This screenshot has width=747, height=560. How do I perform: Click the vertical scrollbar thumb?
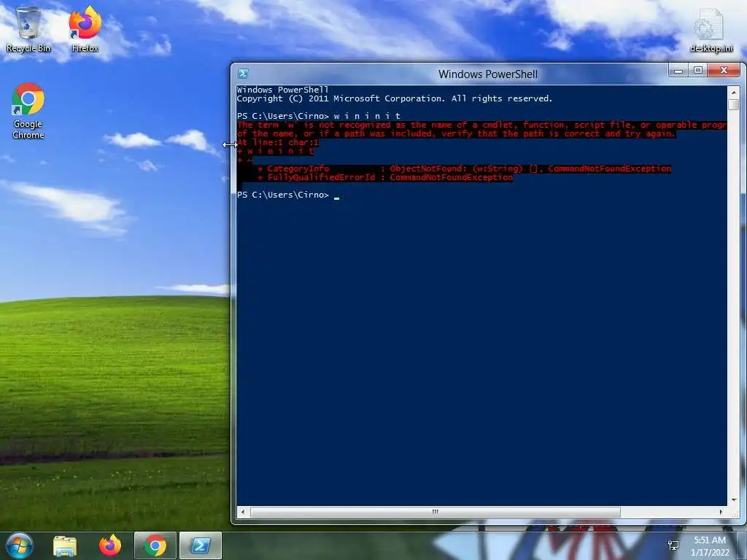coord(734,104)
